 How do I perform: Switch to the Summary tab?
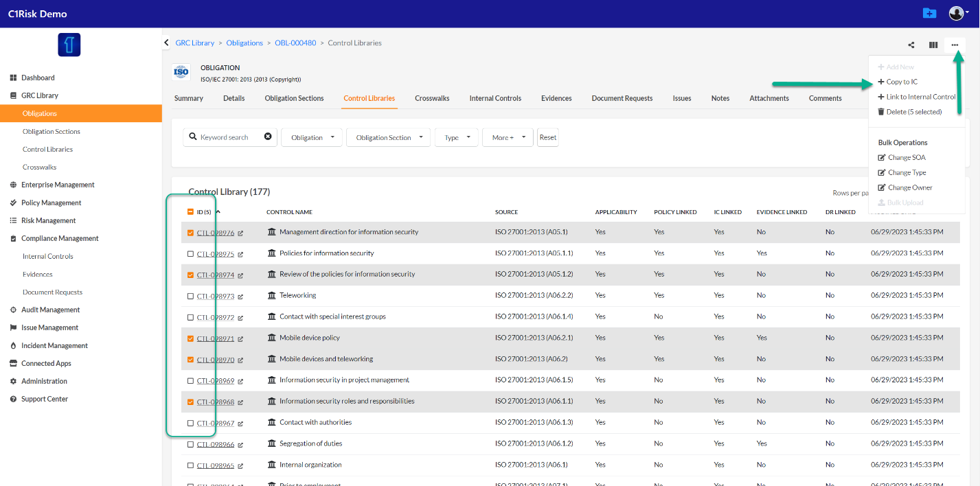coord(189,98)
